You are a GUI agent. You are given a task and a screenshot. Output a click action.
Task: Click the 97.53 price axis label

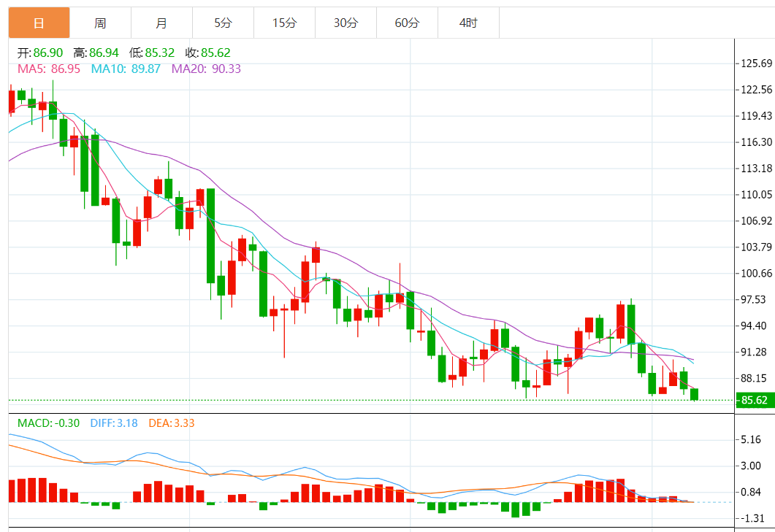coord(753,300)
